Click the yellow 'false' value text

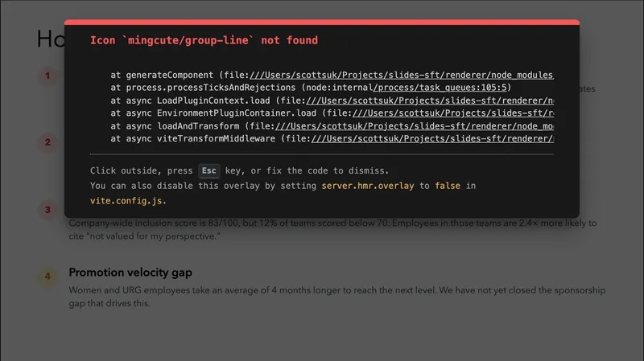click(x=448, y=185)
